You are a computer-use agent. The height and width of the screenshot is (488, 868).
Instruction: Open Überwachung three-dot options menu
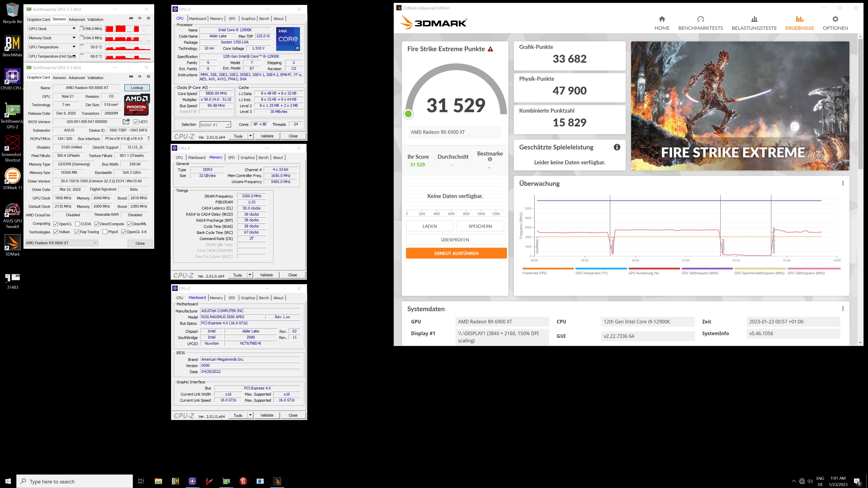(x=843, y=183)
